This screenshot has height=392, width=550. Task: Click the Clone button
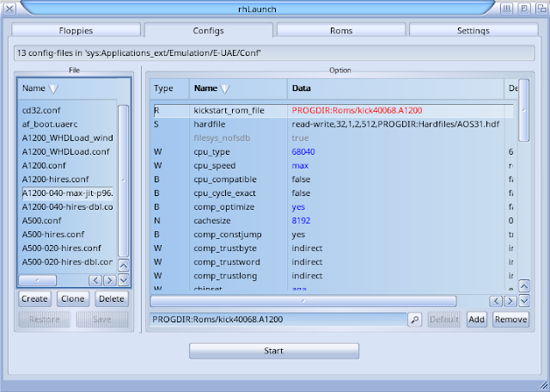tap(73, 298)
